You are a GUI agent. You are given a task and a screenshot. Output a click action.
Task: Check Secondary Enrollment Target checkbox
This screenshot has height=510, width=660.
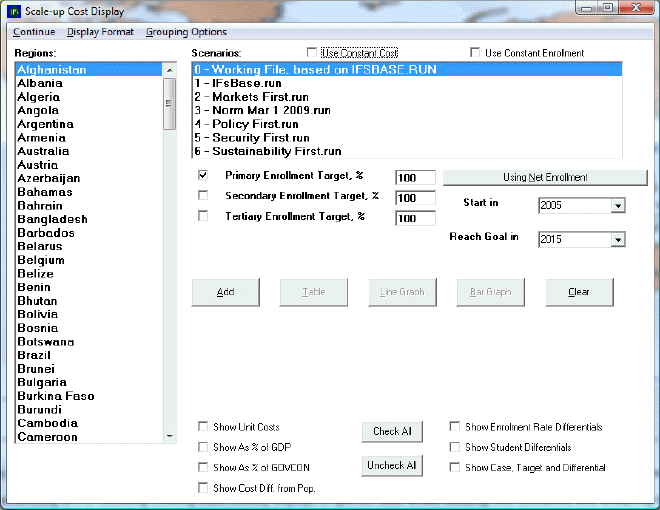(x=204, y=196)
